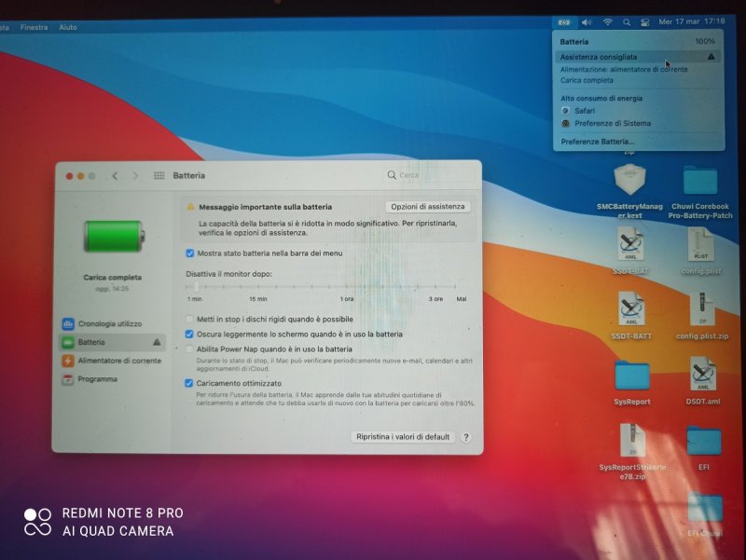Viewport: 746px width, 560px height.
Task: Go back with the left chevron button
Action: coord(115,176)
